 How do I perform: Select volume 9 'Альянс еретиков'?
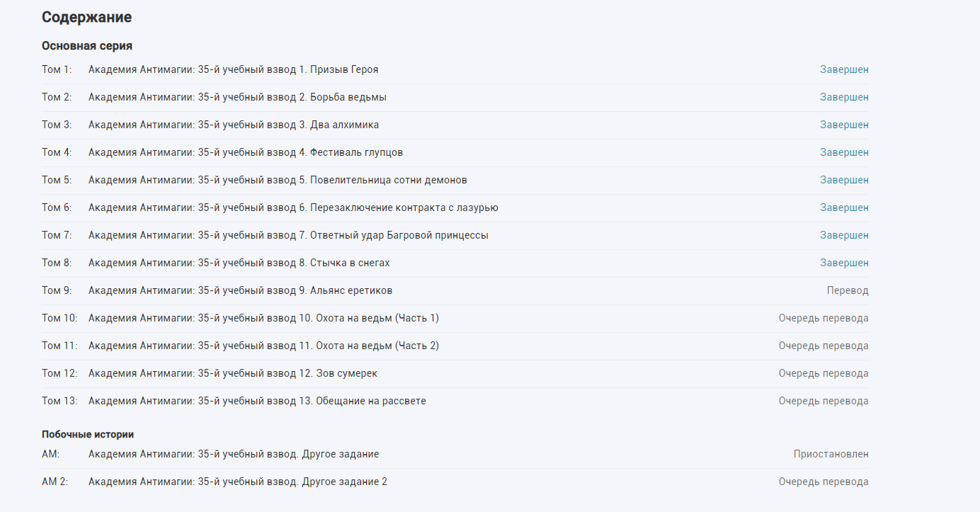coord(240,290)
